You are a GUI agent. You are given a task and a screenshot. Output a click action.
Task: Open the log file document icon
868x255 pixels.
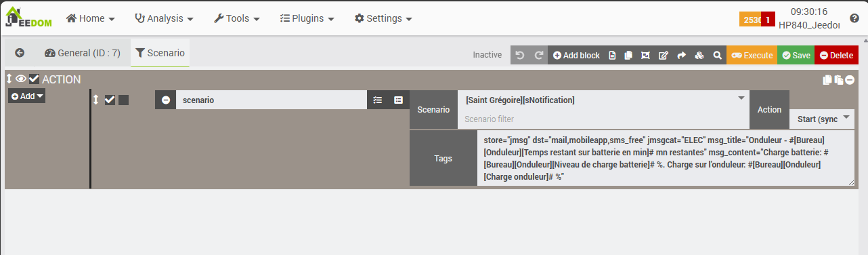(612, 56)
